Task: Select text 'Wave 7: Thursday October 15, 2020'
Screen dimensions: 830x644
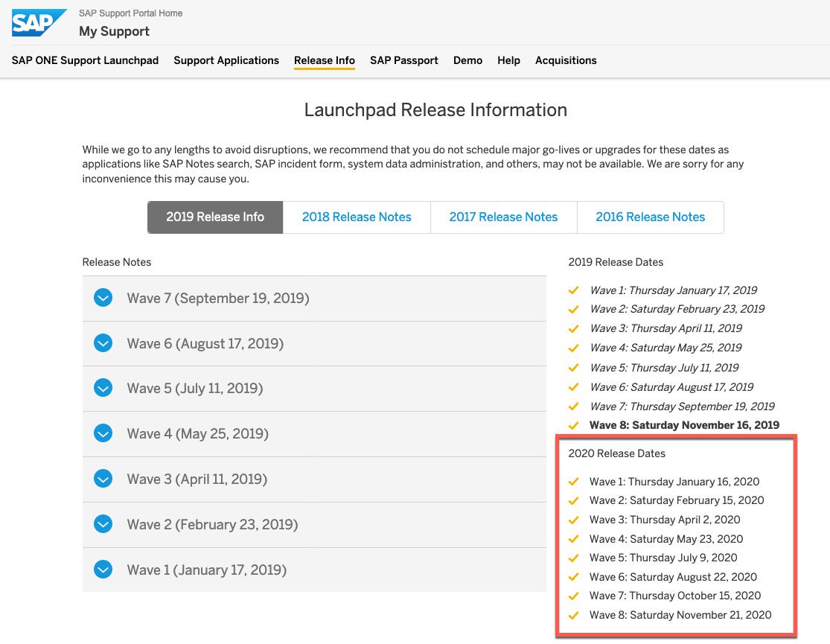Action: pyautogui.click(x=675, y=596)
